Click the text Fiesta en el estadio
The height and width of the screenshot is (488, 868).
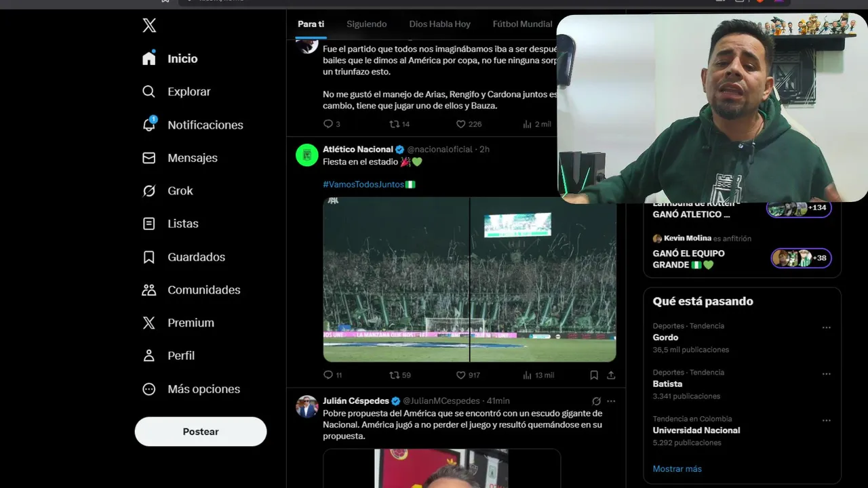(x=360, y=162)
